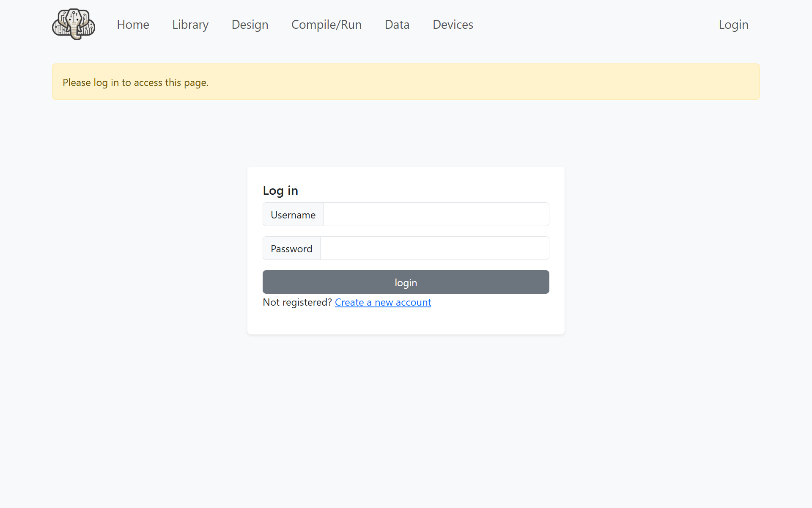The width and height of the screenshot is (812, 508).
Task: Click the 'Please log in' alert text
Action: click(135, 83)
